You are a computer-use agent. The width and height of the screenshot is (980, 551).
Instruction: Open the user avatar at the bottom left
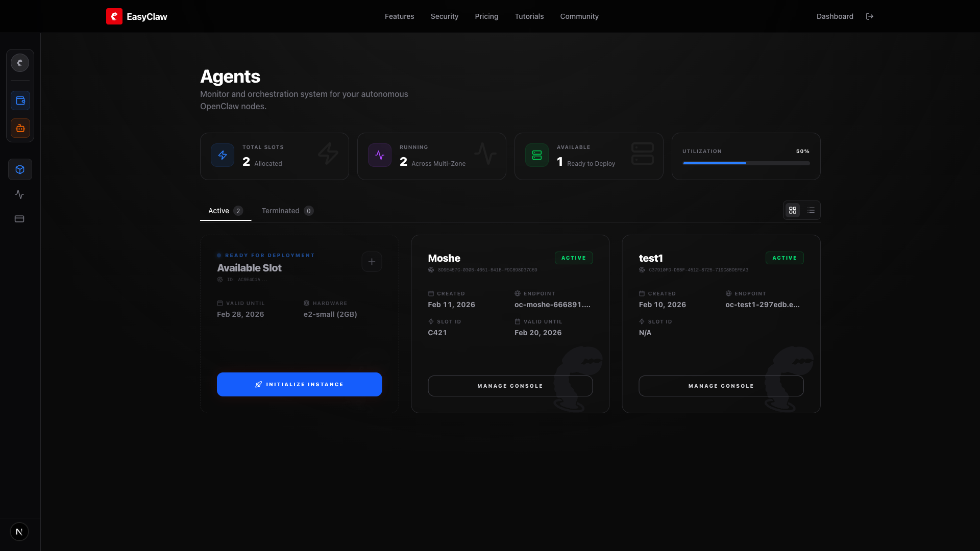coord(19,531)
